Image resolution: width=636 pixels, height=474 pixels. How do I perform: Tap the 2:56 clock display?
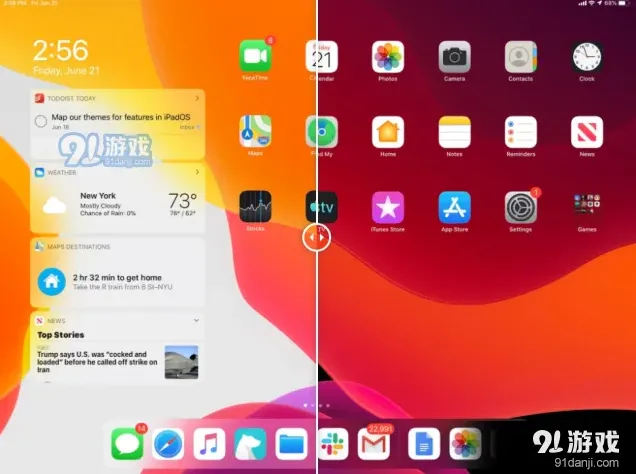(60, 50)
